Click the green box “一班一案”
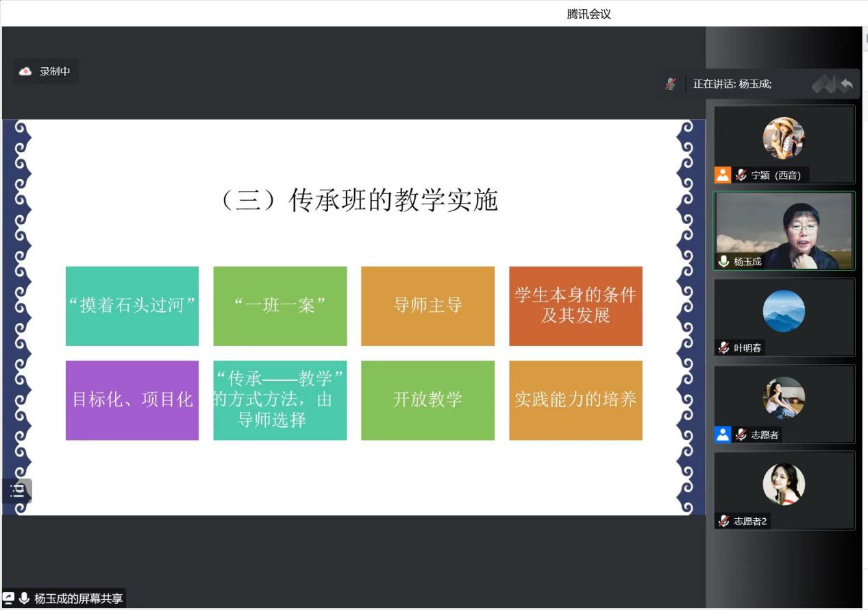 (280, 306)
